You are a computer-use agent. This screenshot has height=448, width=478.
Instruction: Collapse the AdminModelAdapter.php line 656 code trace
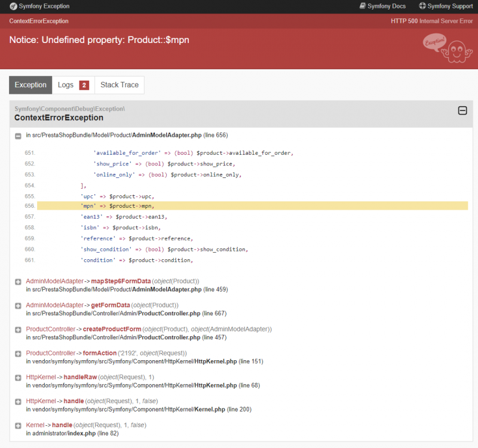[18, 136]
